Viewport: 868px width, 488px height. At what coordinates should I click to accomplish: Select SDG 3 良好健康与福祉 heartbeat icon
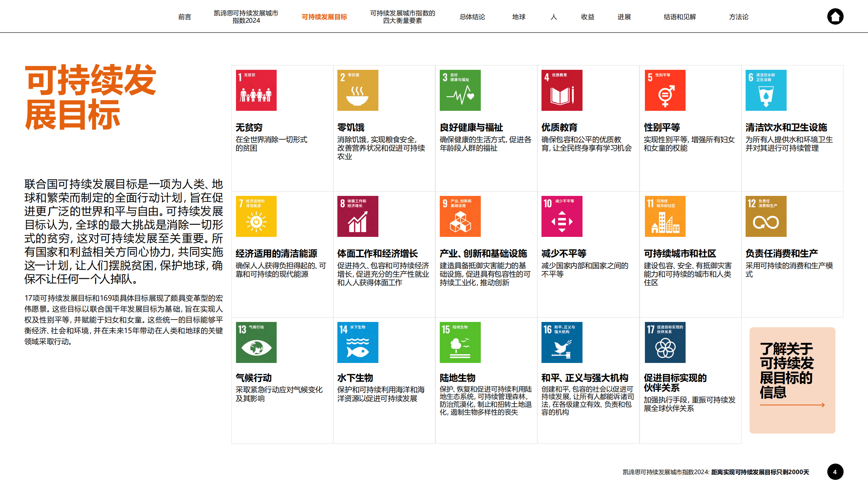(x=460, y=90)
